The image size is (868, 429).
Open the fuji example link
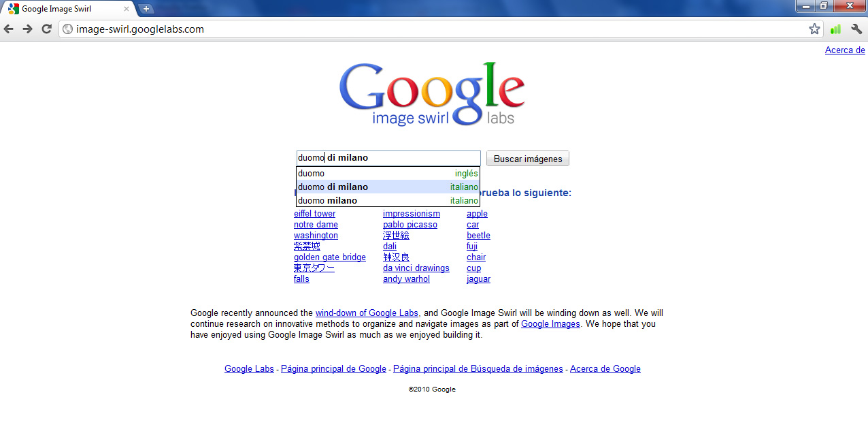[x=472, y=247]
